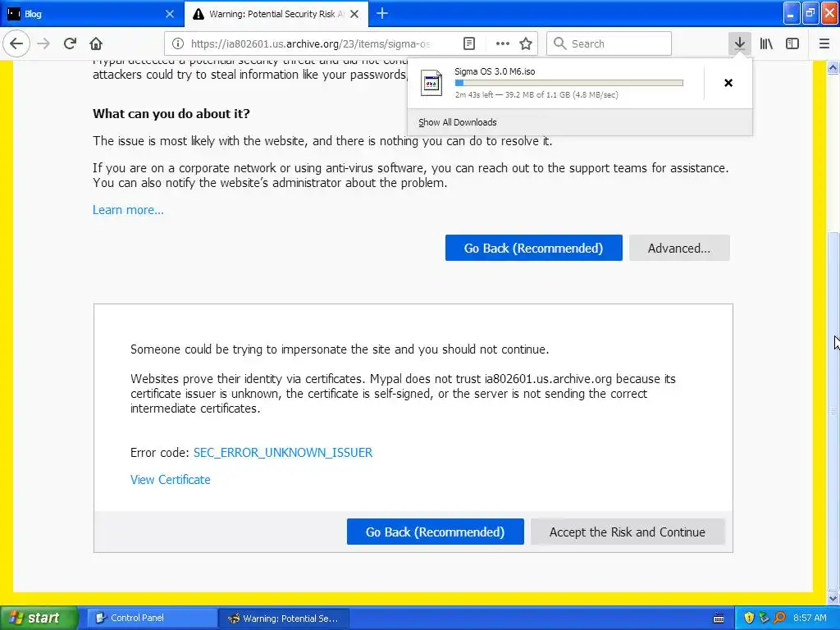This screenshot has height=630, width=840.
Task: Open the View Certificate link
Action: tap(171, 479)
